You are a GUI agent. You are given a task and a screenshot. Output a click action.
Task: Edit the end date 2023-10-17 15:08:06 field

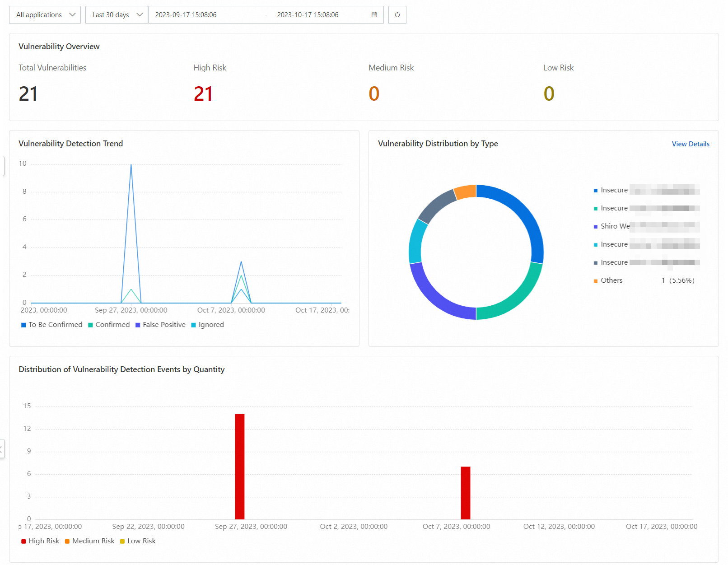coord(308,15)
